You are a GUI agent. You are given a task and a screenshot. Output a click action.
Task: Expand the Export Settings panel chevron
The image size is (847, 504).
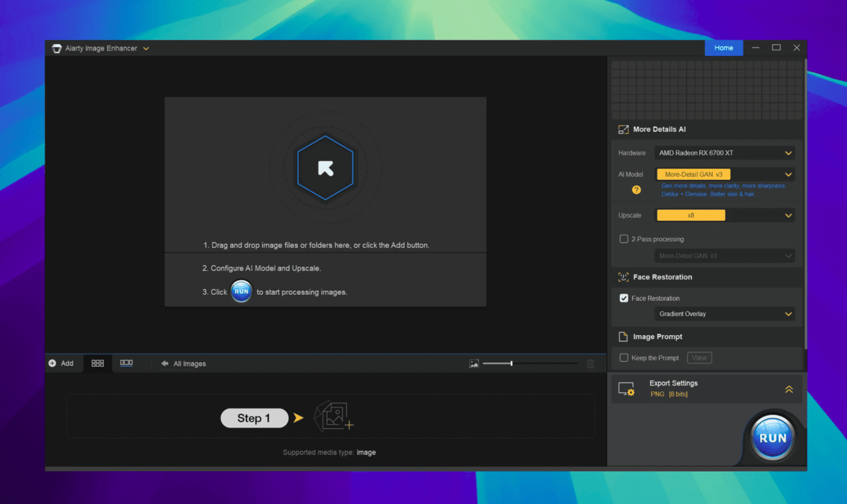pos(789,389)
